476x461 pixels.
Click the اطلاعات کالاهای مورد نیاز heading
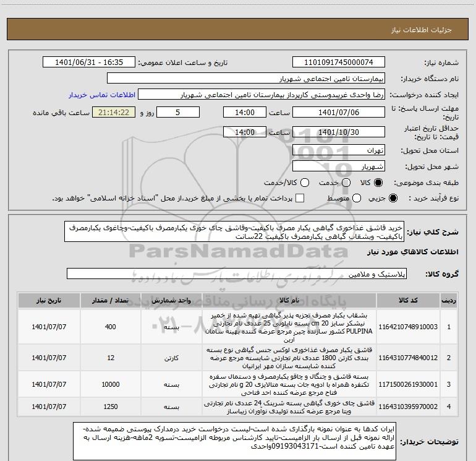click(x=413, y=252)
